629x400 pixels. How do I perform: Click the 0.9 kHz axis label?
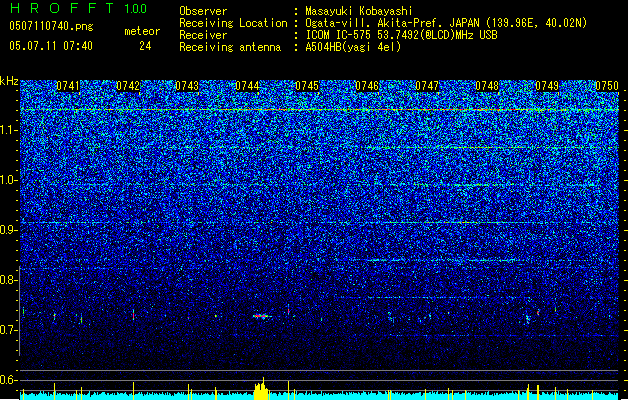coord(9,230)
